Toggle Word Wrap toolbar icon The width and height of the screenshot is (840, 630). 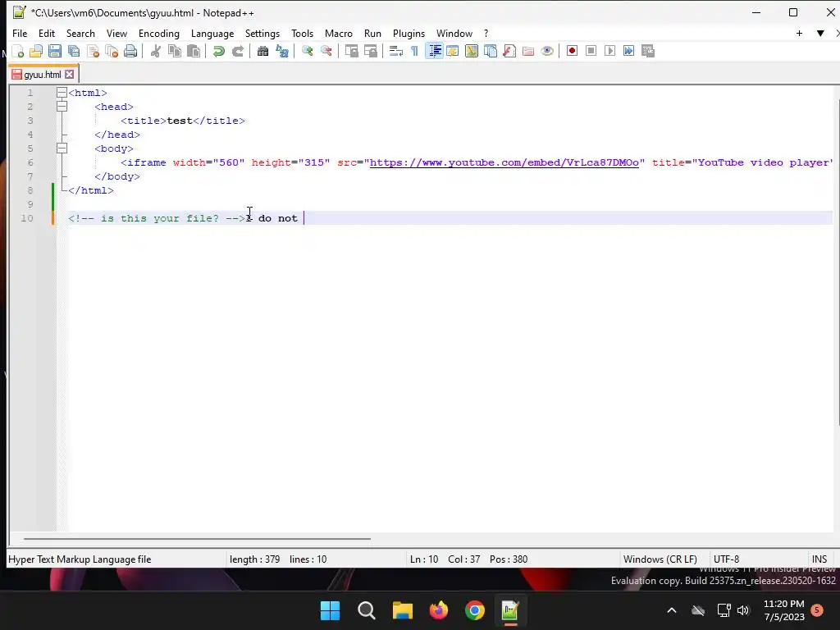click(396, 51)
